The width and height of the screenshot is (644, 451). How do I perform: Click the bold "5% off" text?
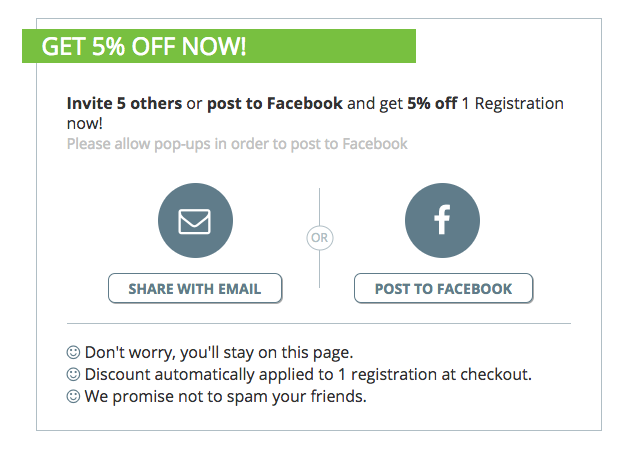pos(432,104)
